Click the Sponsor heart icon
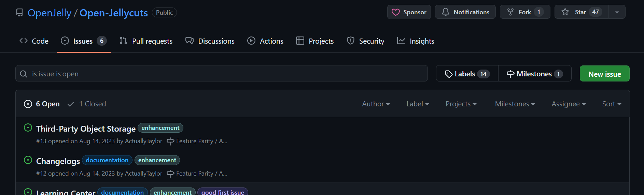This screenshot has width=644, height=195. (396, 12)
